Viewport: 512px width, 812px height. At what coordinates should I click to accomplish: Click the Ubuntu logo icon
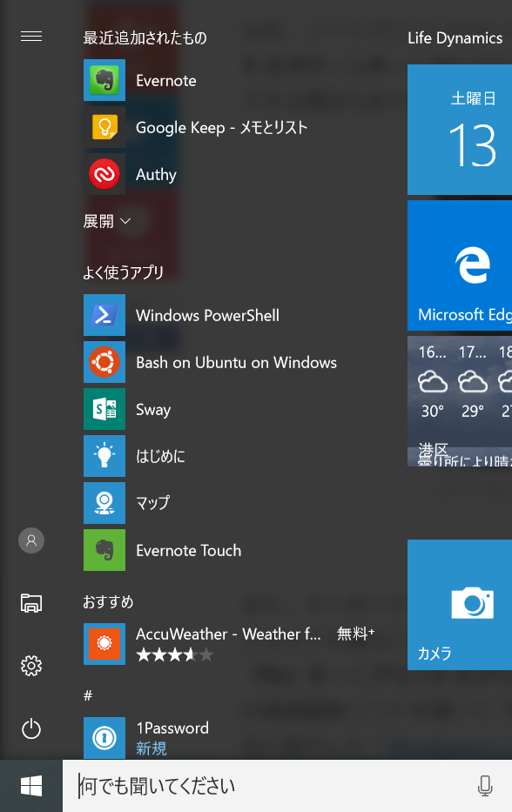pyautogui.click(x=104, y=362)
